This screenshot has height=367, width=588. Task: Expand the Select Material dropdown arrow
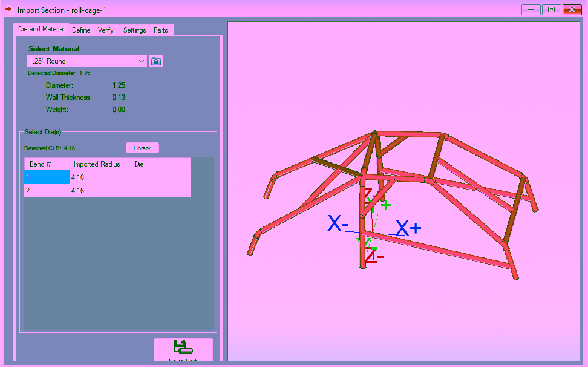(141, 61)
